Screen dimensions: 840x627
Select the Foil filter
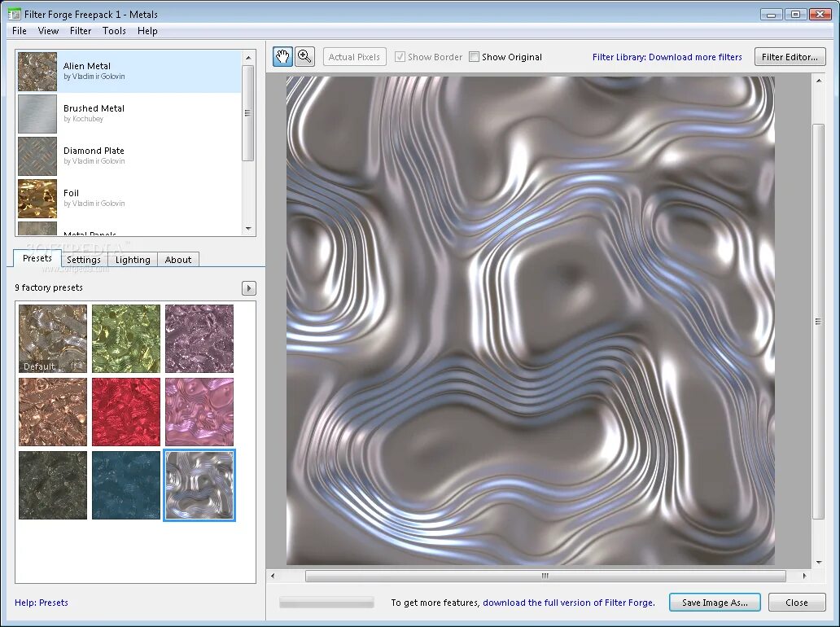(x=129, y=199)
